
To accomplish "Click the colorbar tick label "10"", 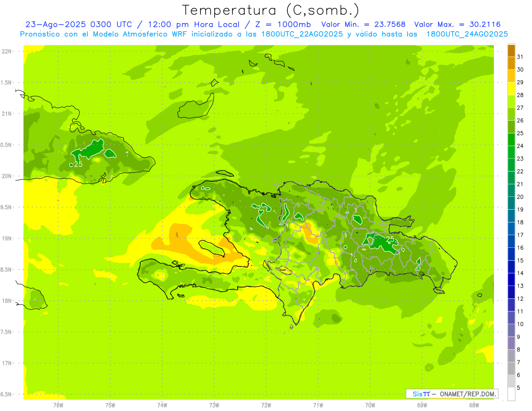I will (x=520, y=324).
